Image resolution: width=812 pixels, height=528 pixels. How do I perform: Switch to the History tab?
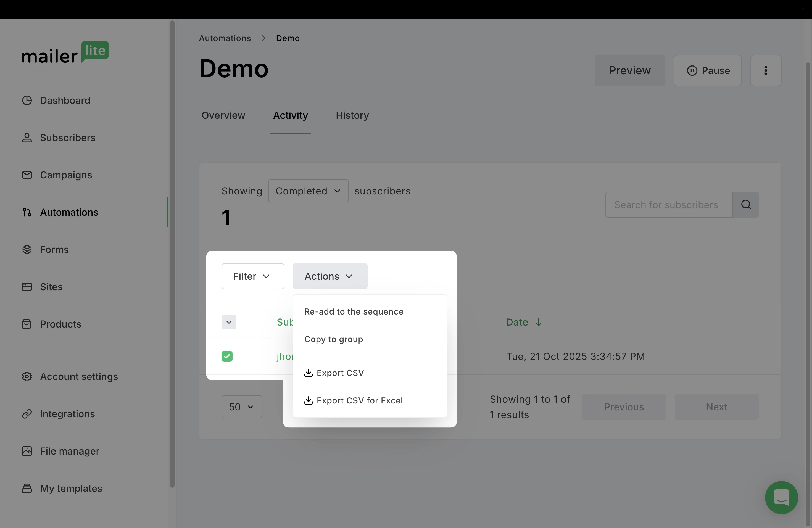352,116
